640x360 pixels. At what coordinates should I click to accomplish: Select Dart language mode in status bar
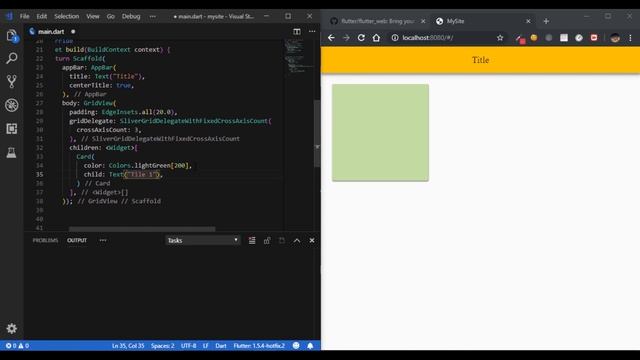tap(221, 346)
